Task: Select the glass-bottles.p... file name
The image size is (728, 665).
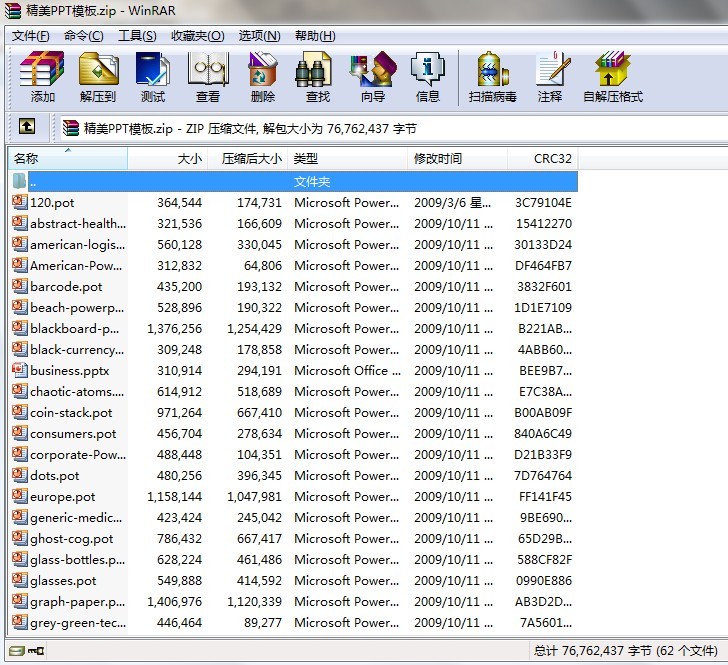Action: 78,560
